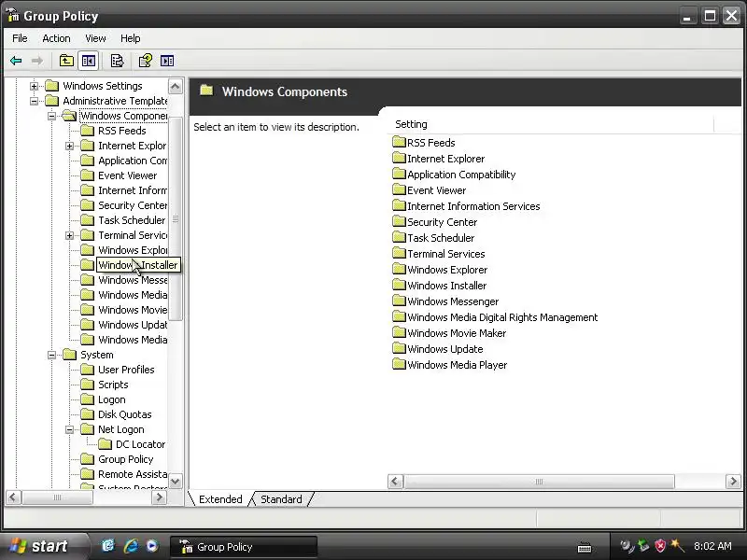Launch Internet Explorer from quick launch
The image size is (747, 560).
point(131,546)
